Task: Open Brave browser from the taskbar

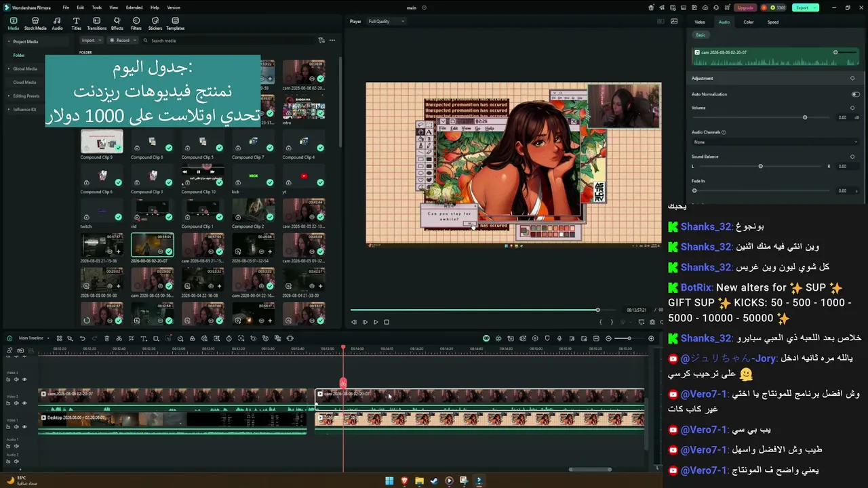Action: coord(404,481)
